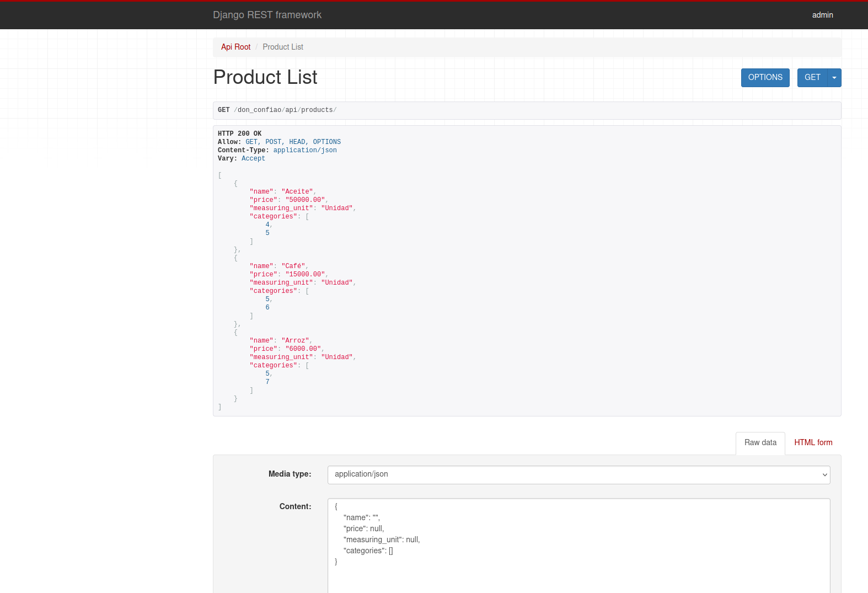Open the admin user menu
This screenshot has width=868, height=593.
822,15
